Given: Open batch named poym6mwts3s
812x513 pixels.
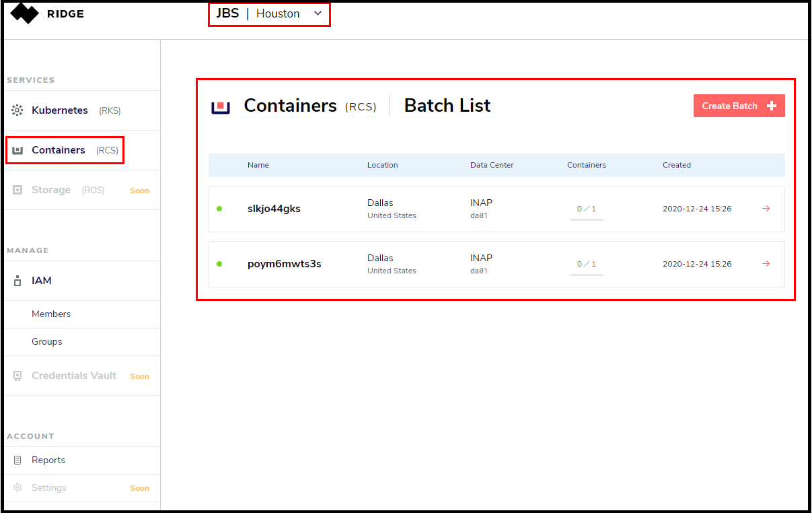Looking at the screenshot, I should tap(285, 264).
